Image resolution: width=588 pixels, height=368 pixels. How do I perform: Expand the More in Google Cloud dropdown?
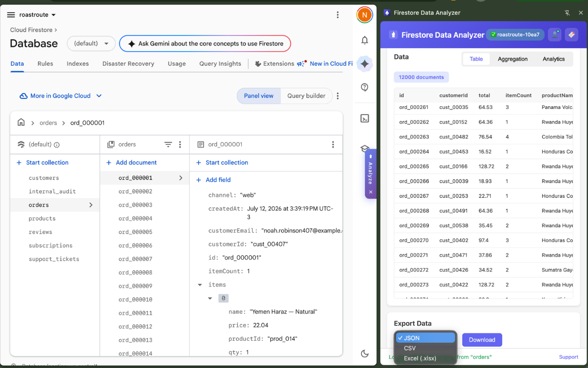[61, 96]
